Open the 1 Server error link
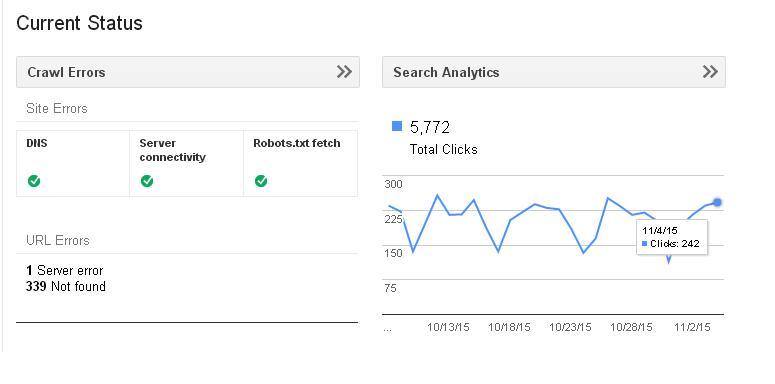This screenshot has height=384, width=775. [64, 270]
